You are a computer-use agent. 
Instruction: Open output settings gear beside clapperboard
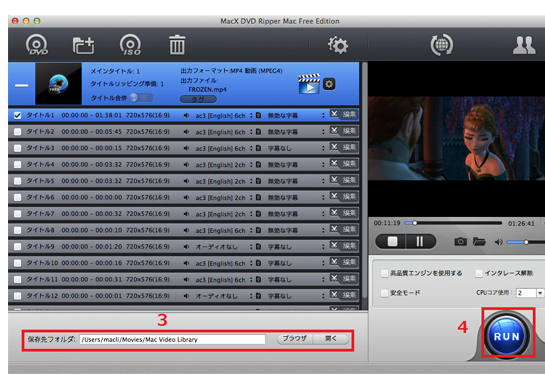[x=329, y=84]
